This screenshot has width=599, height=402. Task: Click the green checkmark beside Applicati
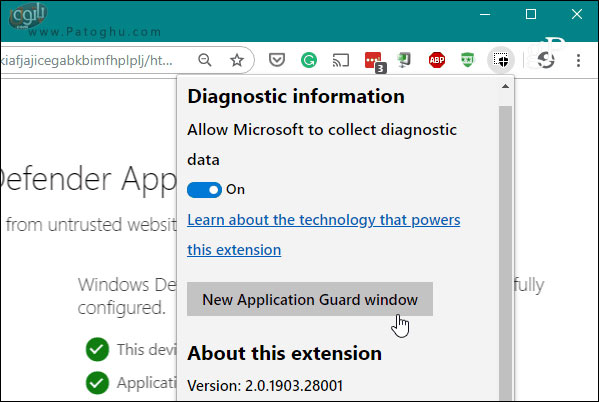point(97,383)
